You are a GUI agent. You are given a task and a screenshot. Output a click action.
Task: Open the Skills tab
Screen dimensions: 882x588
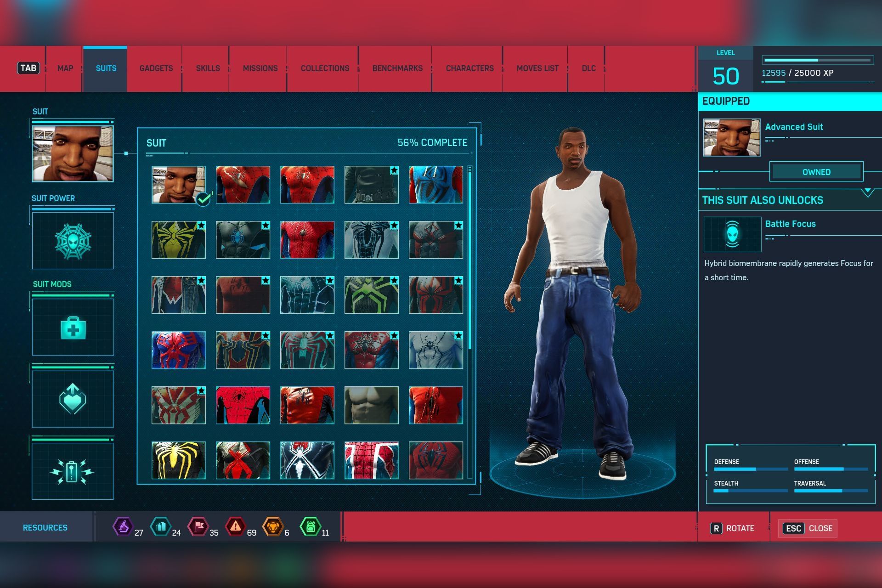point(208,68)
